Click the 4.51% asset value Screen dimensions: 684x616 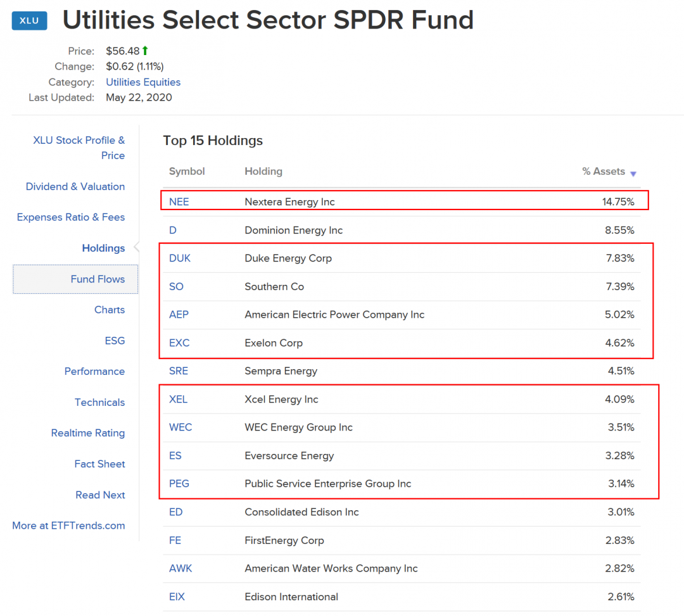621,371
